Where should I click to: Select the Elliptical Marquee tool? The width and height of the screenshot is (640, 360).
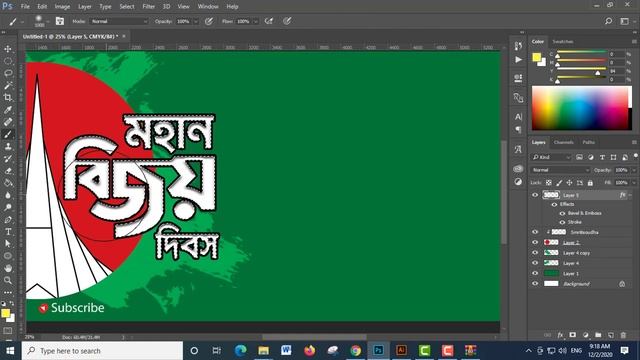[8, 61]
